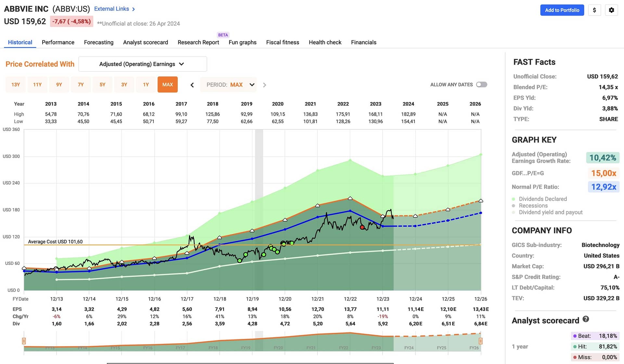Toggle the Allow Any Dates switch
624x364 pixels.
coord(482,84)
